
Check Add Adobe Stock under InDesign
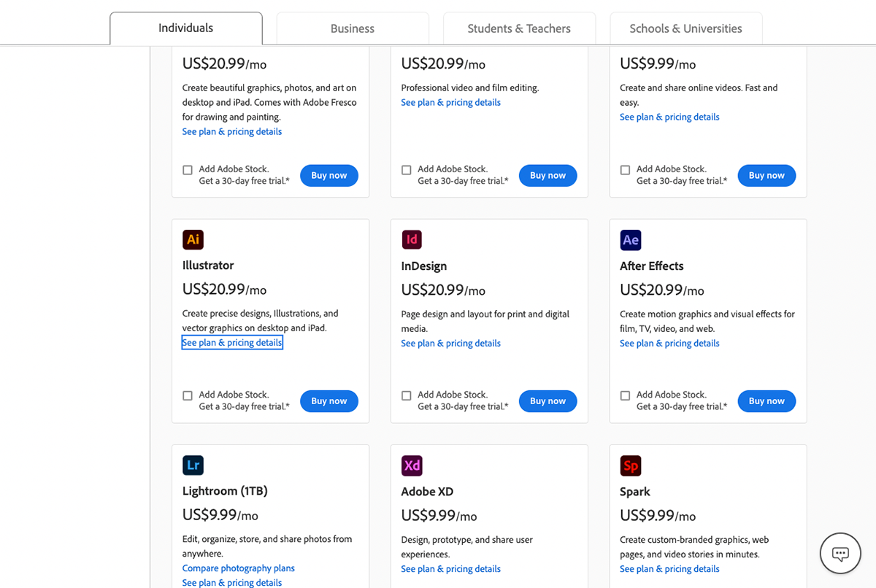[x=407, y=395]
